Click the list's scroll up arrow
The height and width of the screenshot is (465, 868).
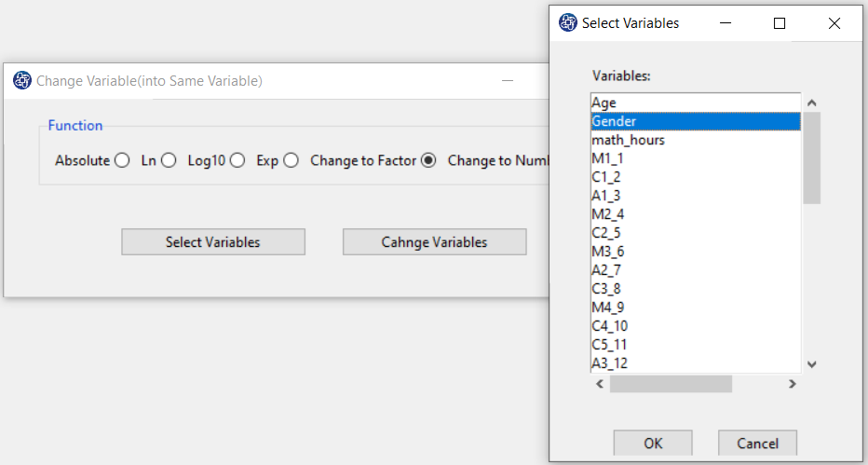(x=812, y=103)
